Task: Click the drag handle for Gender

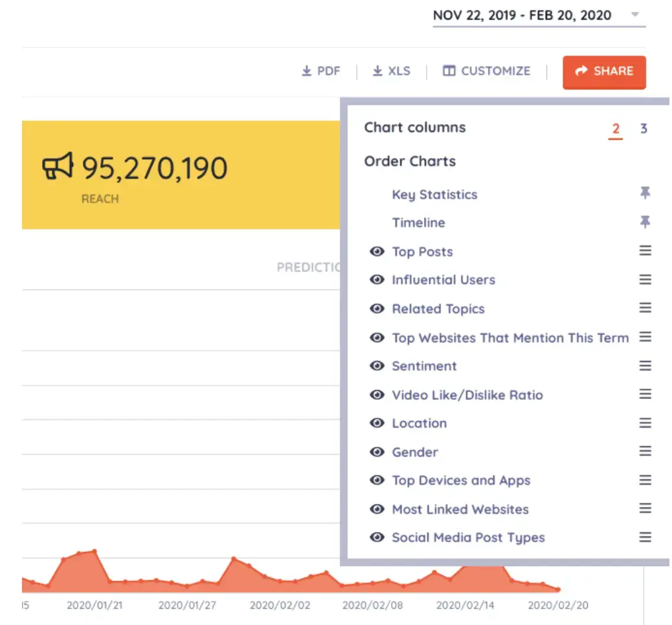Action: [x=645, y=452]
